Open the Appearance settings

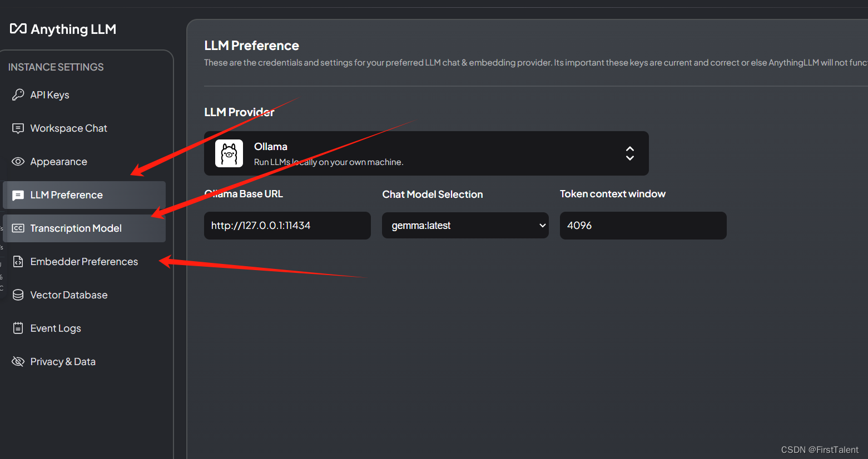[x=85, y=162]
